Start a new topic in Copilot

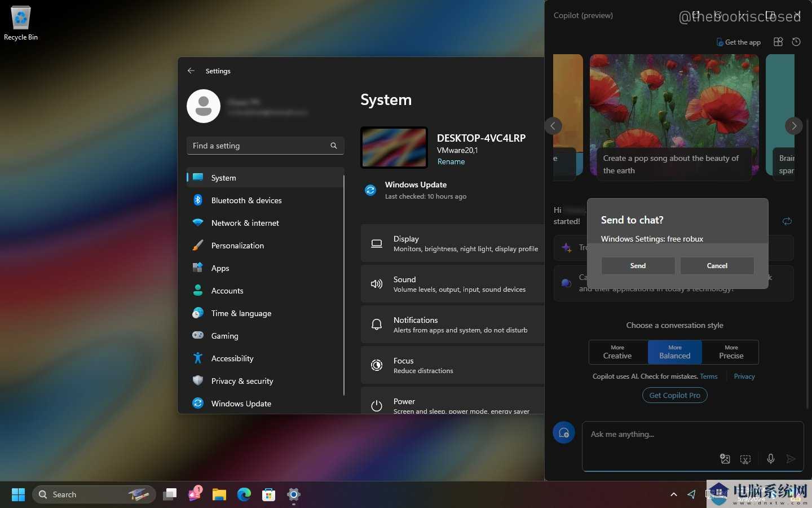click(x=564, y=433)
